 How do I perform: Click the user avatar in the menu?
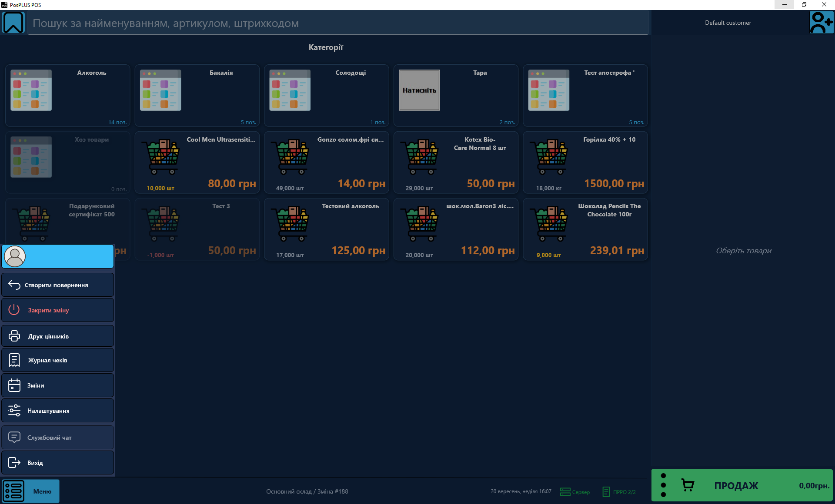point(15,256)
